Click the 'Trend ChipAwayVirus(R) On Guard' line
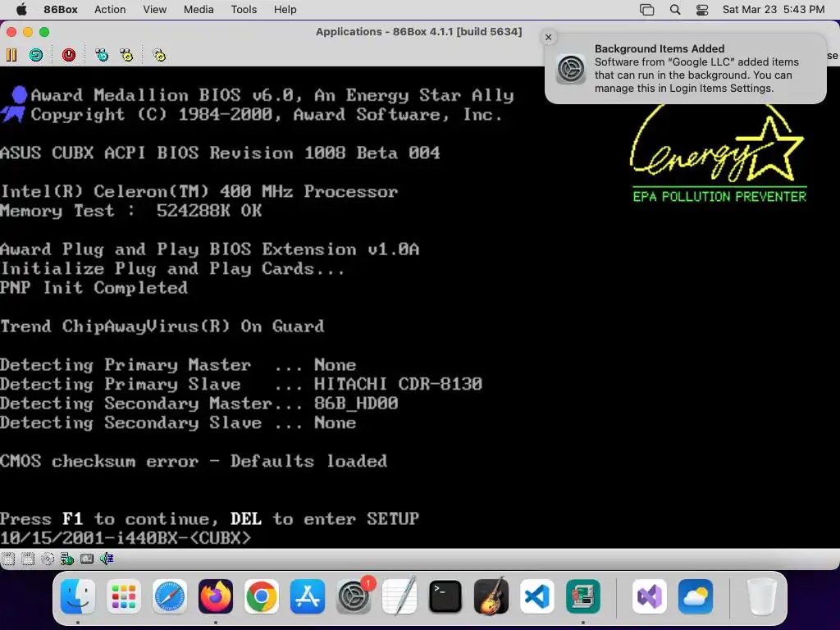Viewport: 840px width, 630px height. (162, 326)
